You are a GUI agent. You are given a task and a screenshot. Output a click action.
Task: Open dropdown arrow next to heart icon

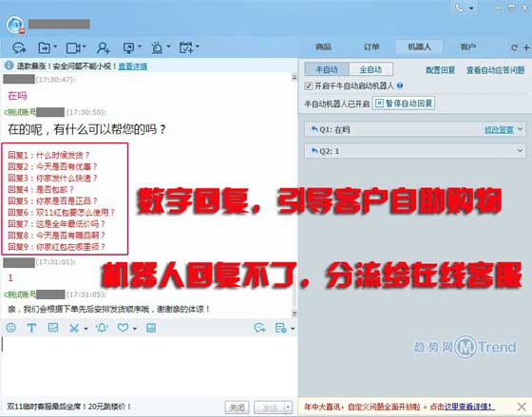pos(135,329)
